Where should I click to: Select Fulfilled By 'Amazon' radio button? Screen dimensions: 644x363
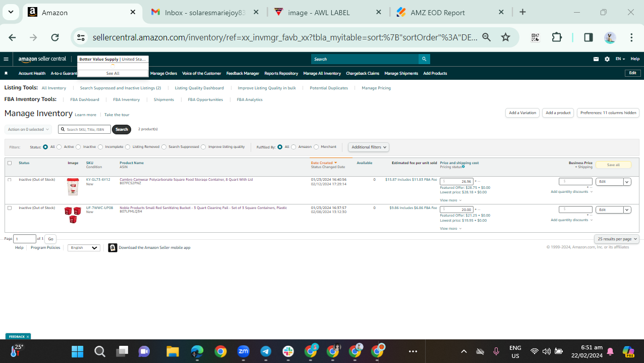pos(294,147)
